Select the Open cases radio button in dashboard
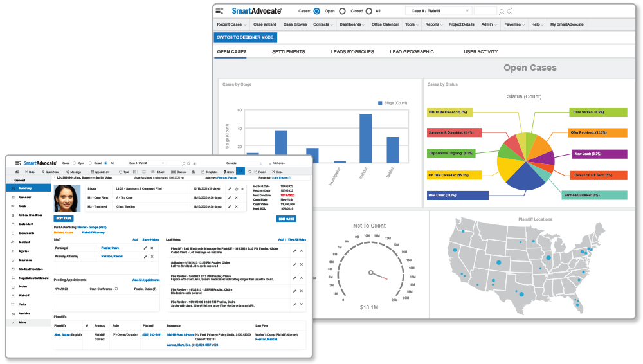This screenshot has width=643, height=364. 316,11
